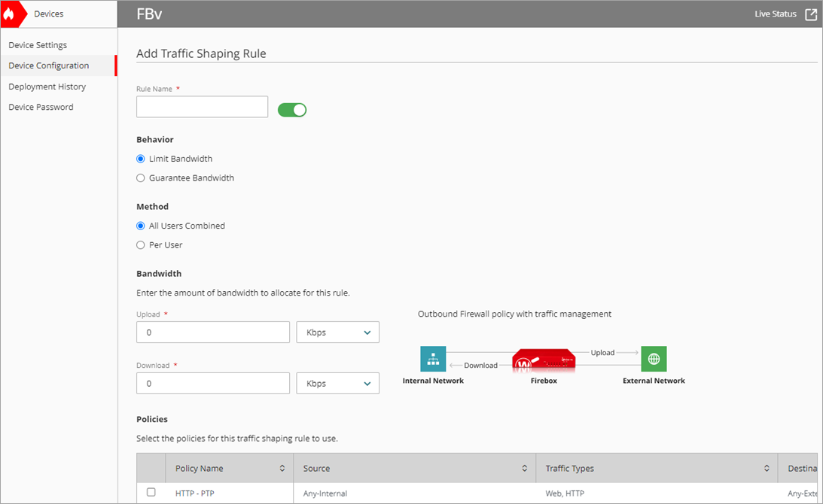Click inside the Rule Name field
This screenshot has height=504, width=823.
(x=202, y=106)
